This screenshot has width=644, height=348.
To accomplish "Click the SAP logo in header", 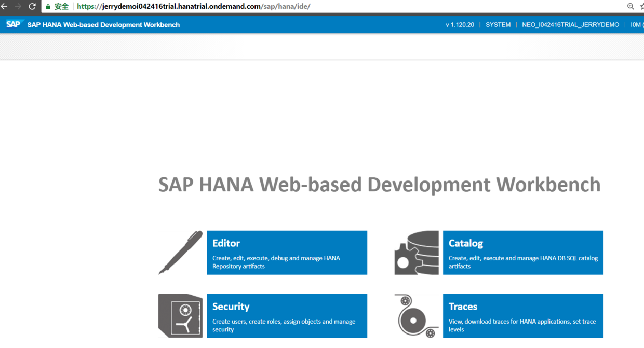I will click(14, 24).
